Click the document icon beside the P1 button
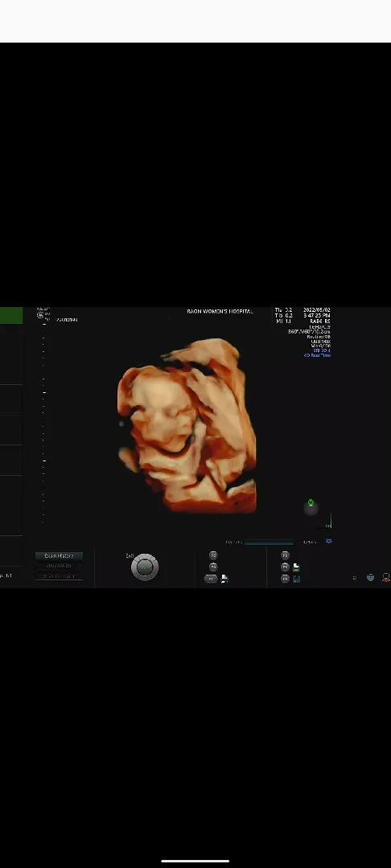This screenshot has height=868, width=391. [224, 579]
